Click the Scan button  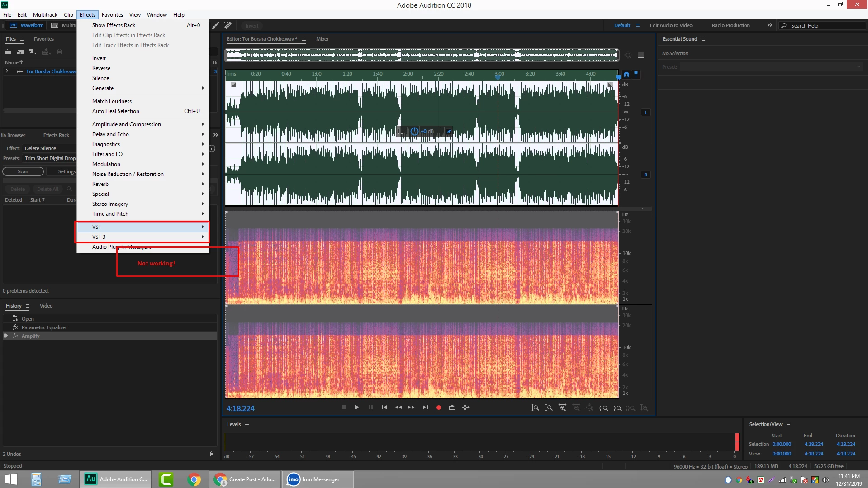pos(23,171)
